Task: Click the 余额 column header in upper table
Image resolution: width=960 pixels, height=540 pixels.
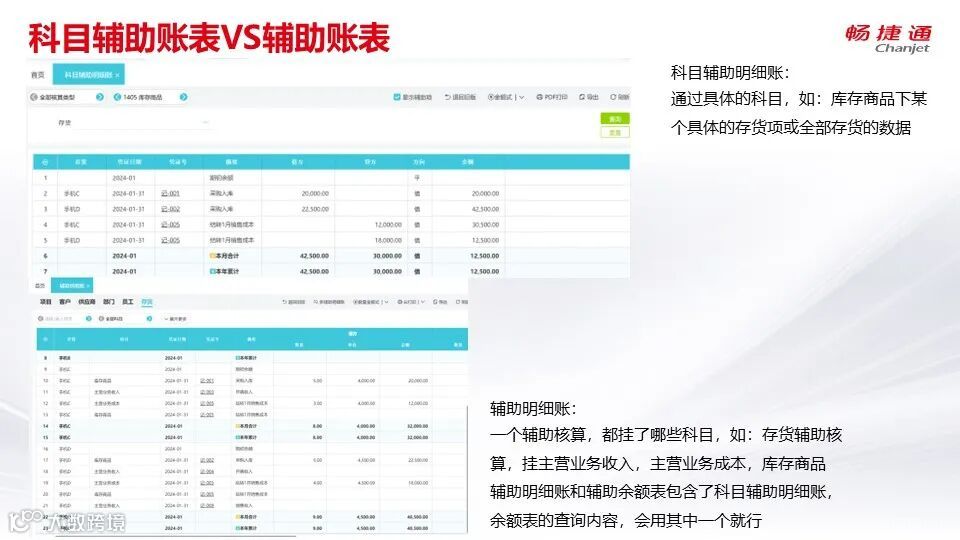Action: tap(468, 162)
